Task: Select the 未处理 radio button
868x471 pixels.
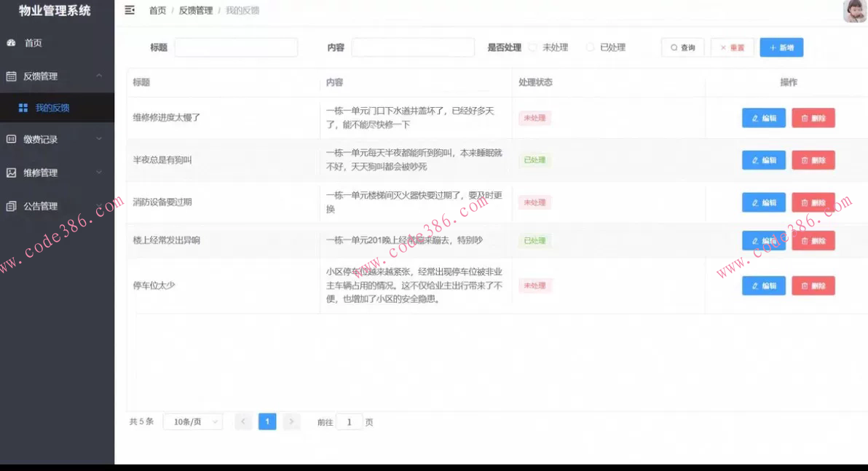Action: pos(534,47)
